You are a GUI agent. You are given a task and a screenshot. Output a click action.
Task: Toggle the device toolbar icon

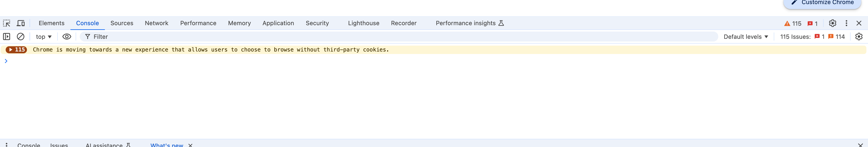(x=21, y=23)
